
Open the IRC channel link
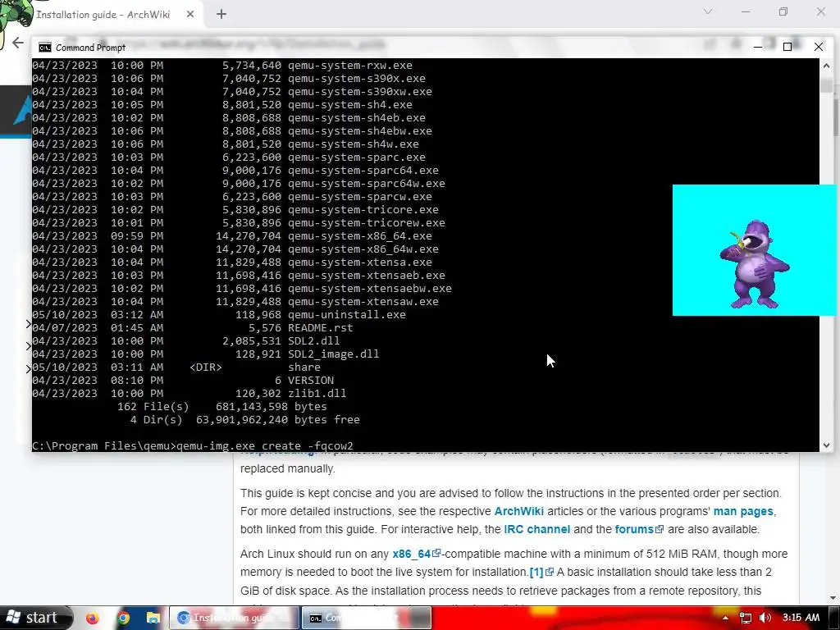(536, 529)
